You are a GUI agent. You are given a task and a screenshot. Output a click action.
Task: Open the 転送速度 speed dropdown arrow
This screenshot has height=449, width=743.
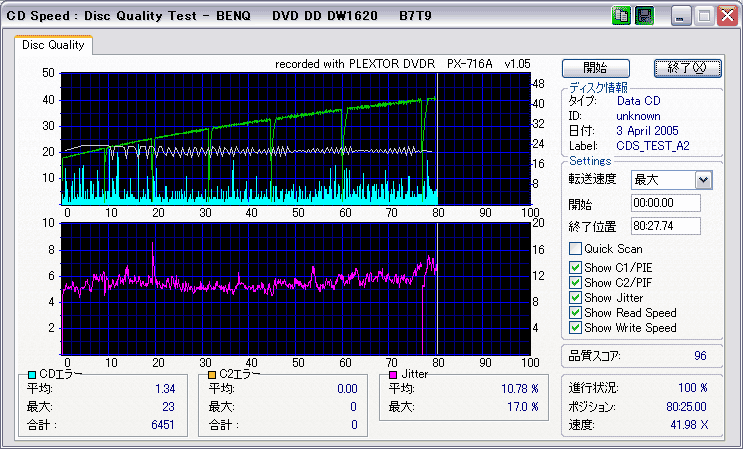pos(703,180)
